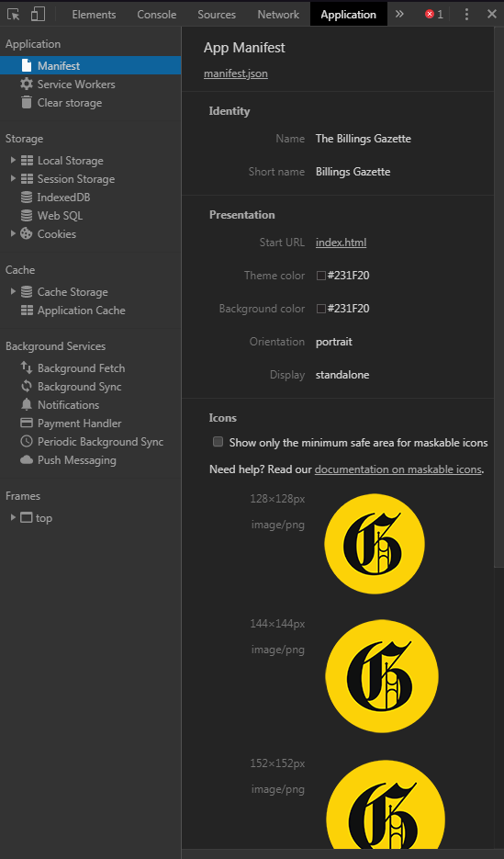The image size is (504, 859).
Task: Open Service Workers with its gear icon
Action: pos(27,84)
